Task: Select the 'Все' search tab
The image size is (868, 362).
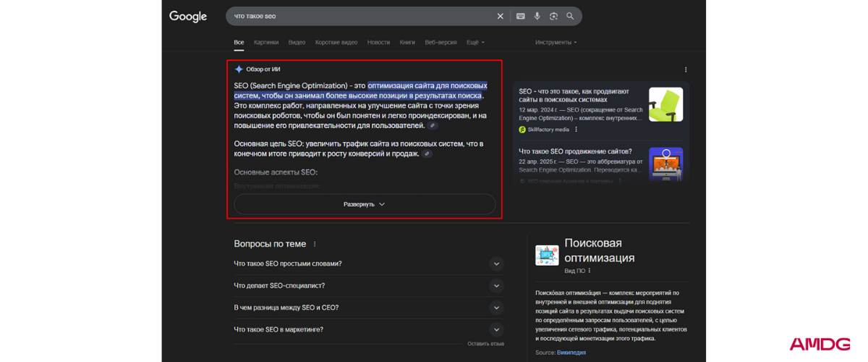Action: tap(239, 42)
